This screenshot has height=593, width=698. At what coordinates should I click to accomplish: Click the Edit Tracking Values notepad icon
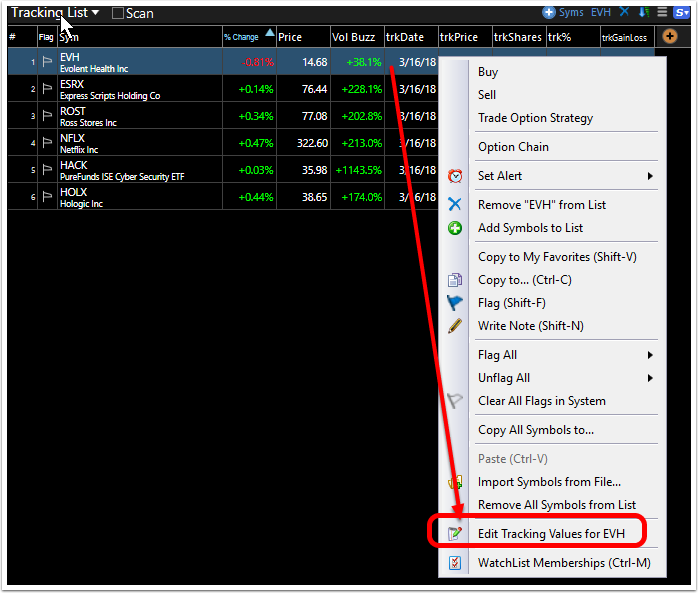coord(455,534)
